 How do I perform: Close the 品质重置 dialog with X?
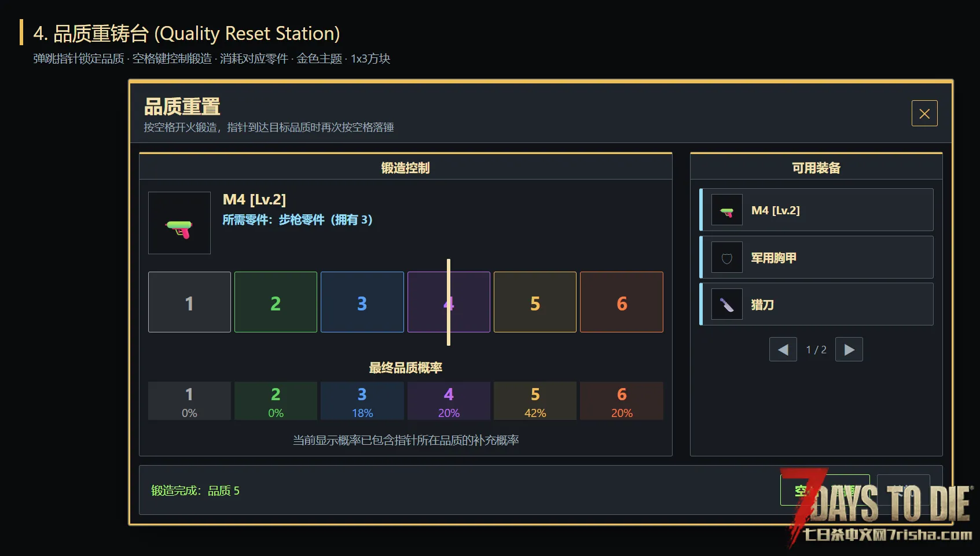pyautogui.click(x=924, y=114)
